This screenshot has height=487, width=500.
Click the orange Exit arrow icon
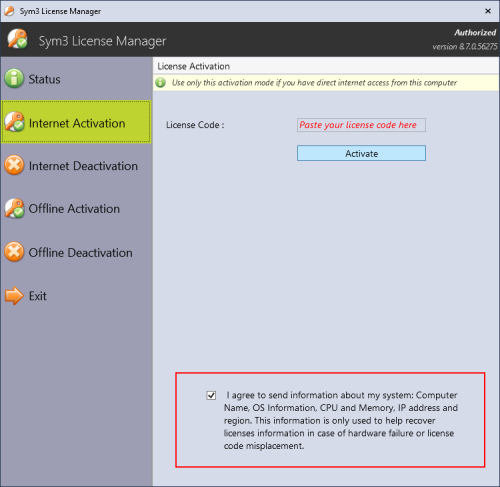pyautogui.click(x=14, y=296)
